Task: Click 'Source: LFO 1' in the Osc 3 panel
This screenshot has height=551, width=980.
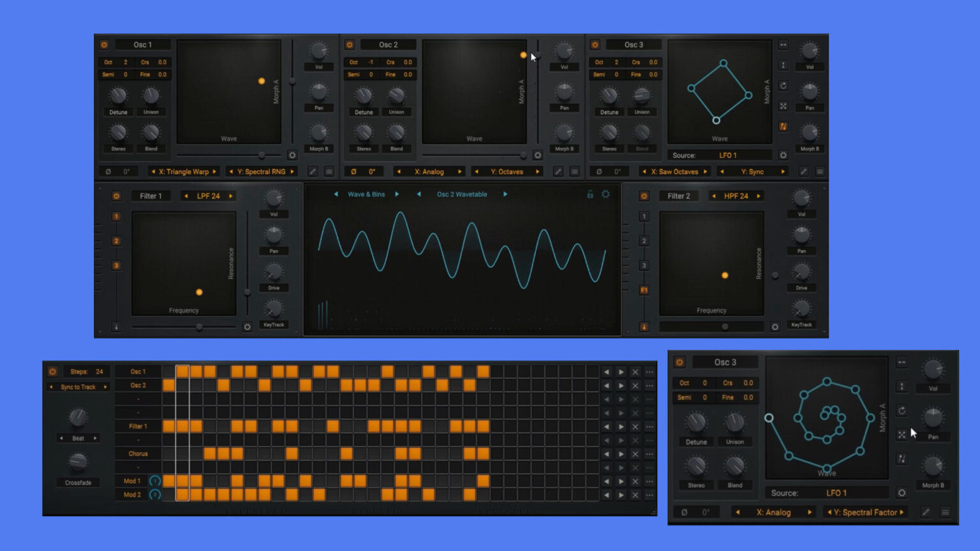Action: point(720,155)
